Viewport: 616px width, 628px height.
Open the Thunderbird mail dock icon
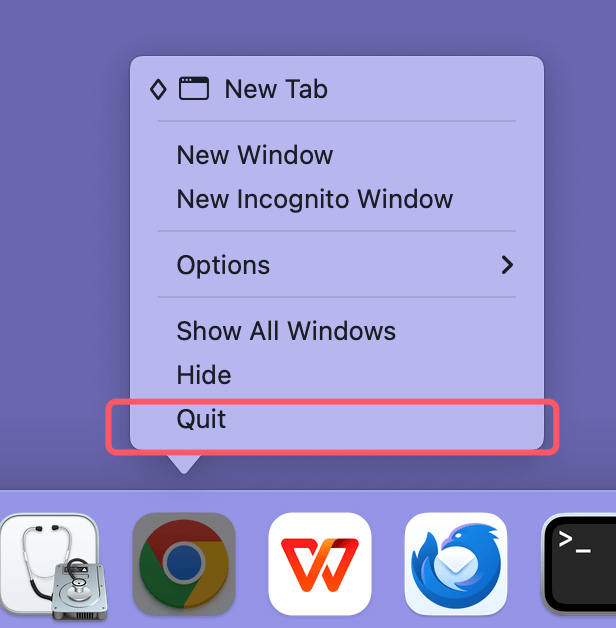pos(456,564)
